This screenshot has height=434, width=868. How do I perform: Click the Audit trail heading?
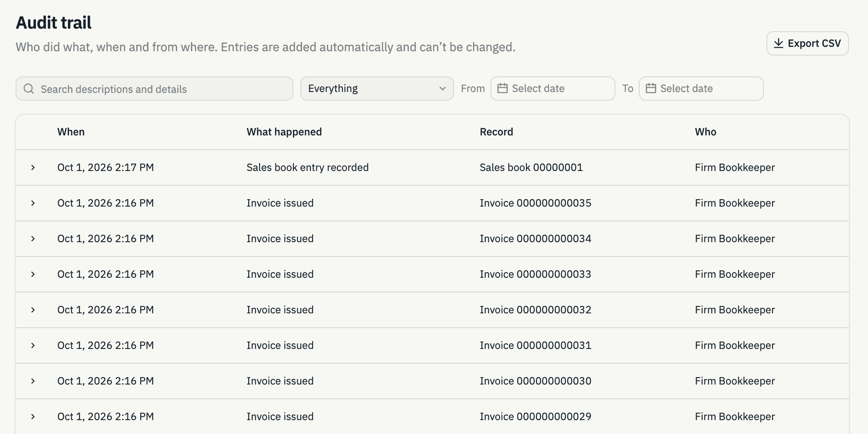(x=54, y=23)
